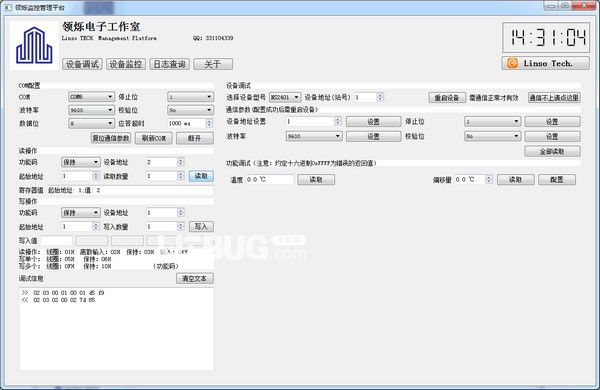This screenshot has height=390, width=600.
Task: Click 设置 beside 设备地址设置
Action: tap(373, 122)
